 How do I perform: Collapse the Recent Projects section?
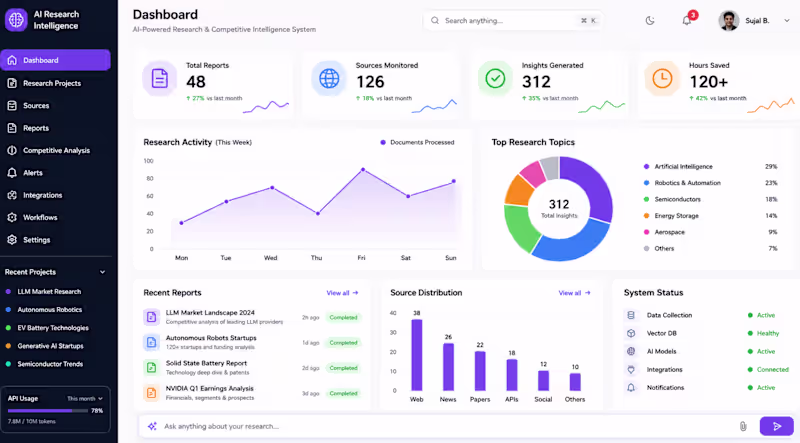pyautogui.click(x=103, y=272)
